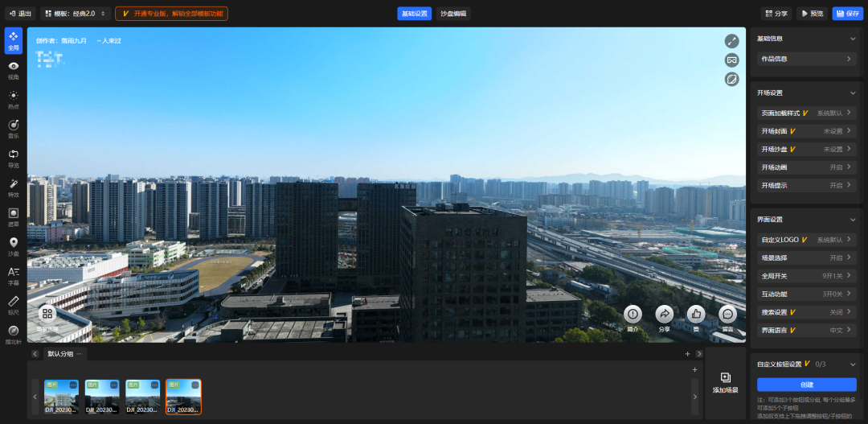Open the ellipsis menu on first scene thumbnail

pos(74,385)
